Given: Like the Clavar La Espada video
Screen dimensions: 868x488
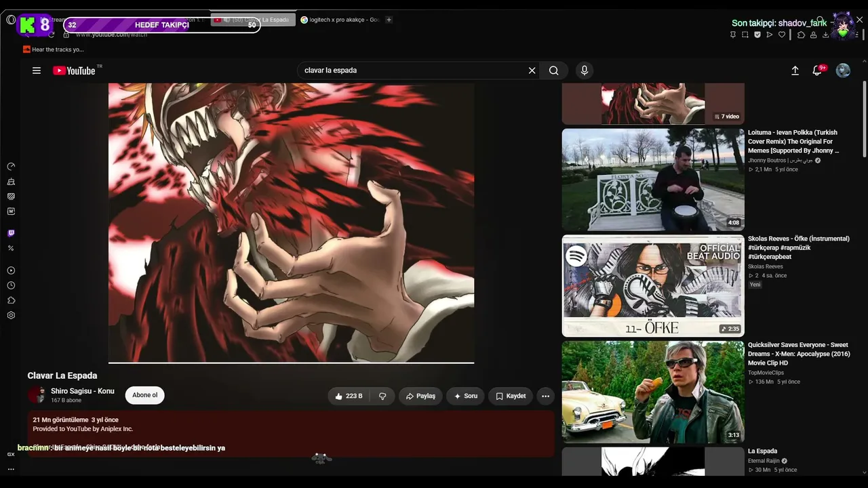Looking at the screenshot, I should pyautogui.click(x=349, y=396).
